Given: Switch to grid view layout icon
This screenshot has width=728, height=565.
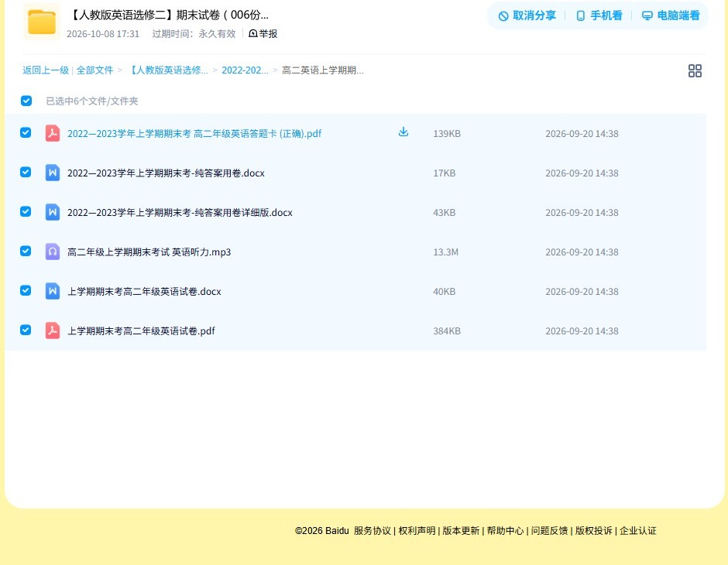Looking at the screenshot, I should click(695, 70).
